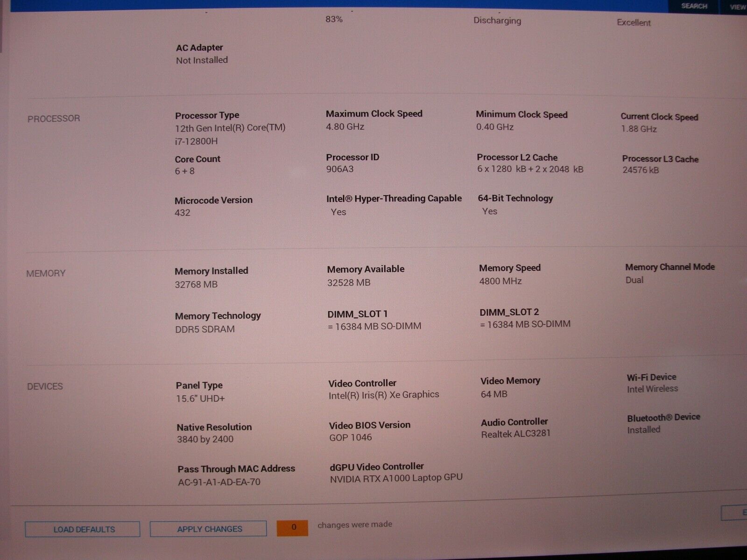Viewport: 747px width, 560px height.
Task: Click DIMM_SLOT 2 value 16384 MB SO-DIMM
Action: tap(525, 324)
